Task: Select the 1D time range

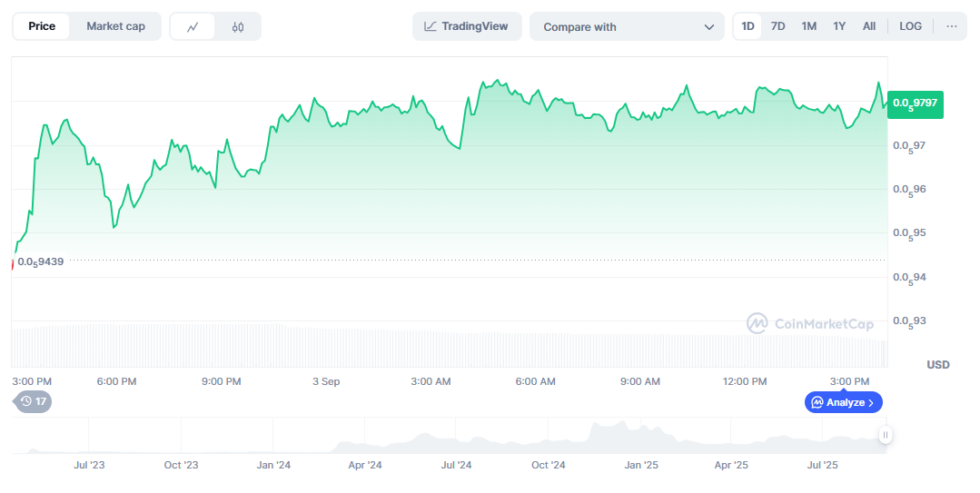Action: [747, 26]
